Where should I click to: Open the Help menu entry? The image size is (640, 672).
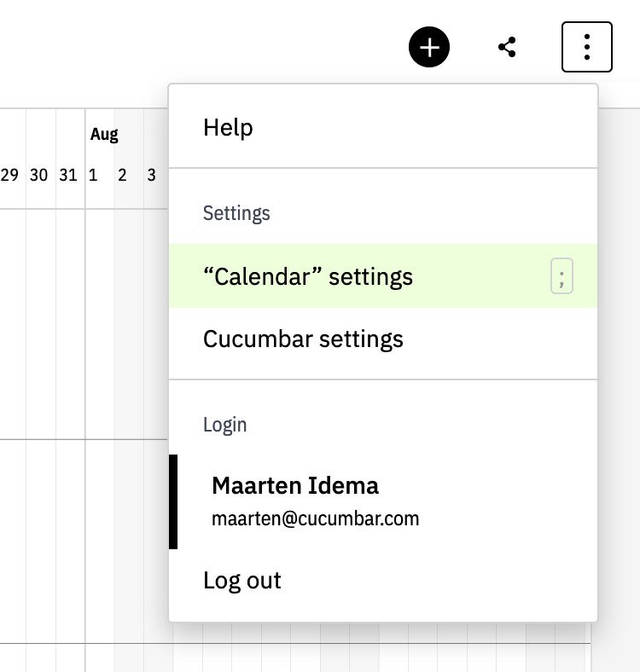(x=383, y=128)
